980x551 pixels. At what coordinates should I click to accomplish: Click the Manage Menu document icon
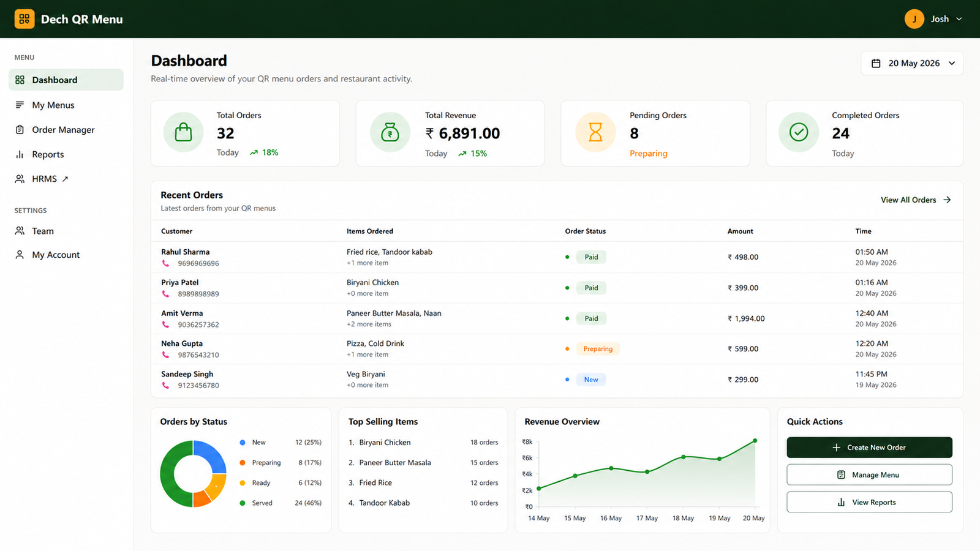point(841,475)
